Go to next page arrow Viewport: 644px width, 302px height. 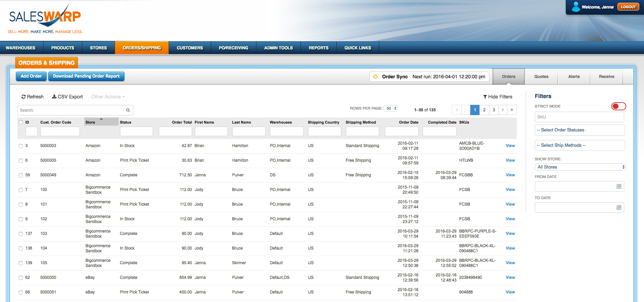(x=503, y=110)
